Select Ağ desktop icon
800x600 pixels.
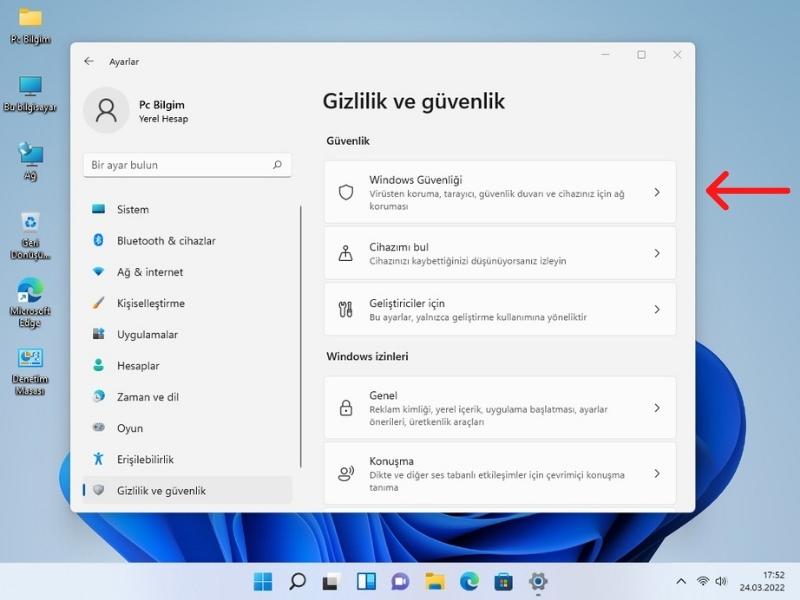31,162
